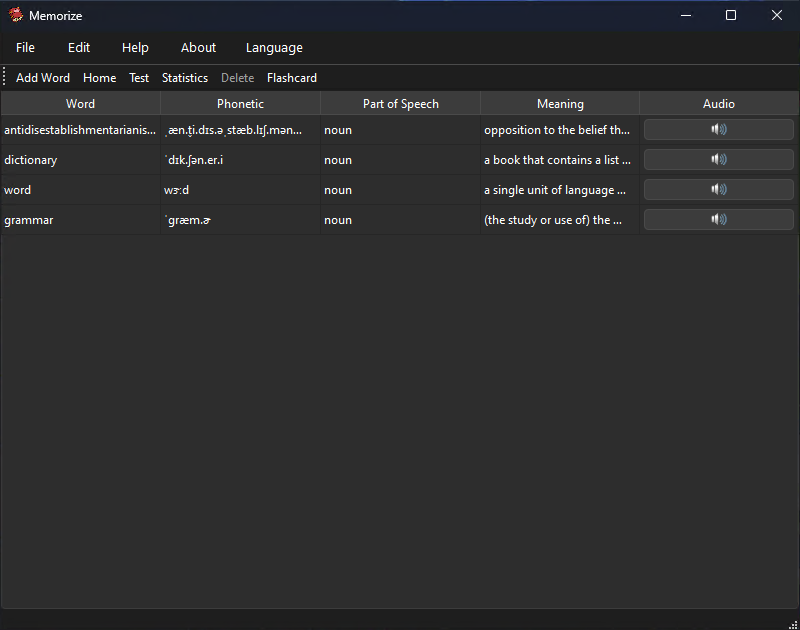Click Add Word in the toolbar
The width and height of the screenshot is (800, 630).
pyautogui.click(x=43, y=78)
